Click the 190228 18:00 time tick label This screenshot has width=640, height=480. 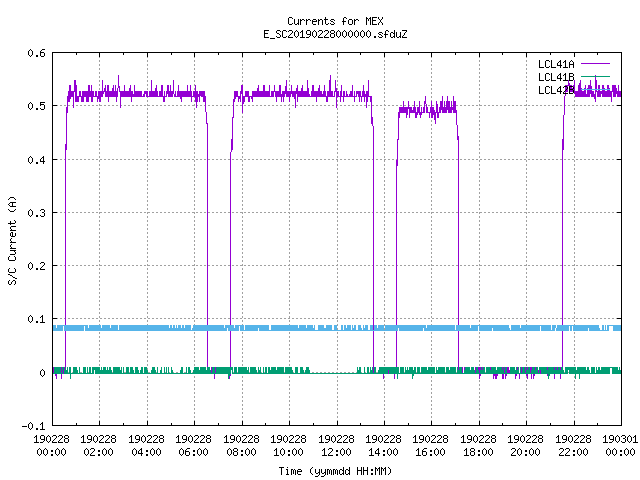(x=479, y=446)
